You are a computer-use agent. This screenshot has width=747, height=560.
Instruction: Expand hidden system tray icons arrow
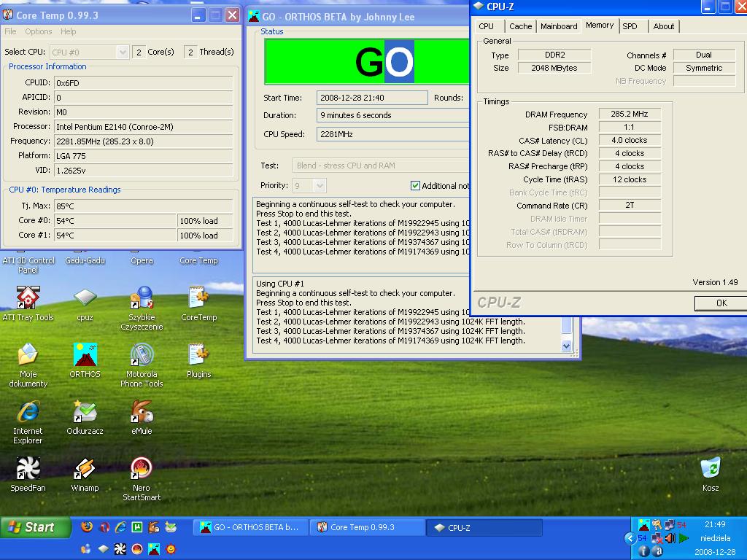point(630,538)
